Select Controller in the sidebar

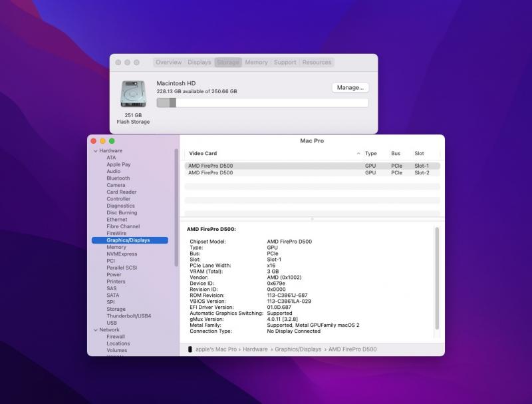pyautogui.click(x=118, y=199)
